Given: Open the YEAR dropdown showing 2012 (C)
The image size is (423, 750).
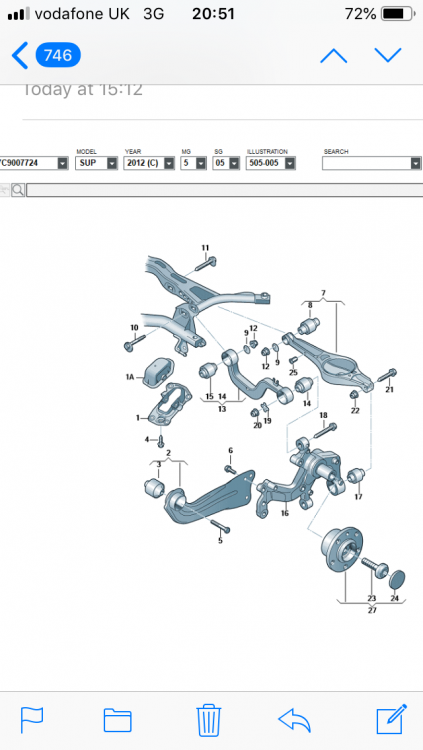Looking at the screenshot, I should point(149,163).
